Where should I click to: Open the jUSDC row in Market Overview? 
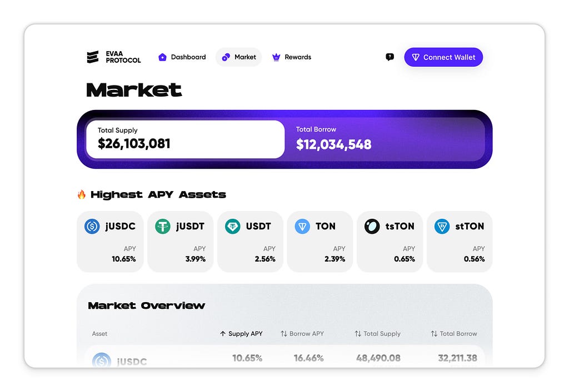point(284,357)
